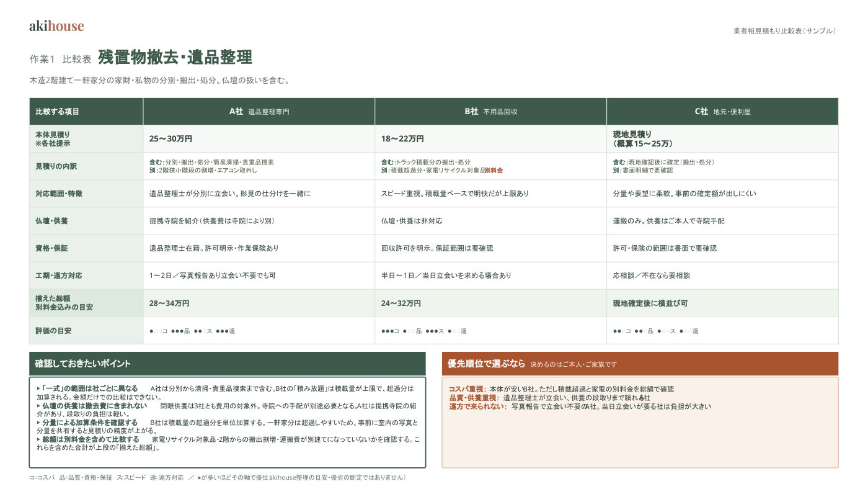Screen dimensions: 868x489
Task: Click the 優先順位で選ぶなら section header
Action: 640,364
